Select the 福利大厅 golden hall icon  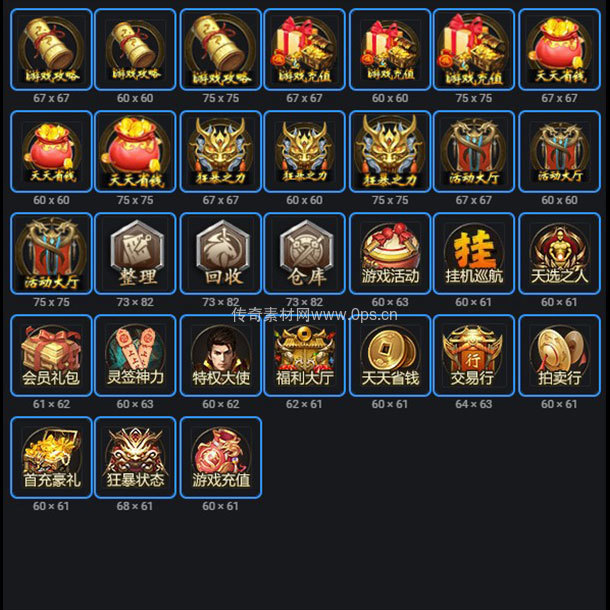pyautogui.click(x=305, y=356)
